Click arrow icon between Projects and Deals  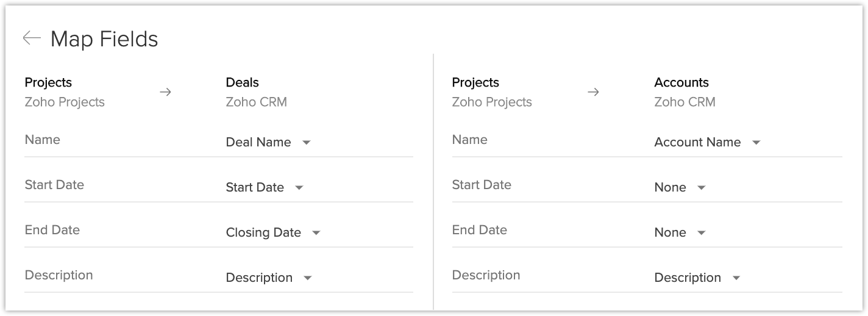[x=165, y=92]
